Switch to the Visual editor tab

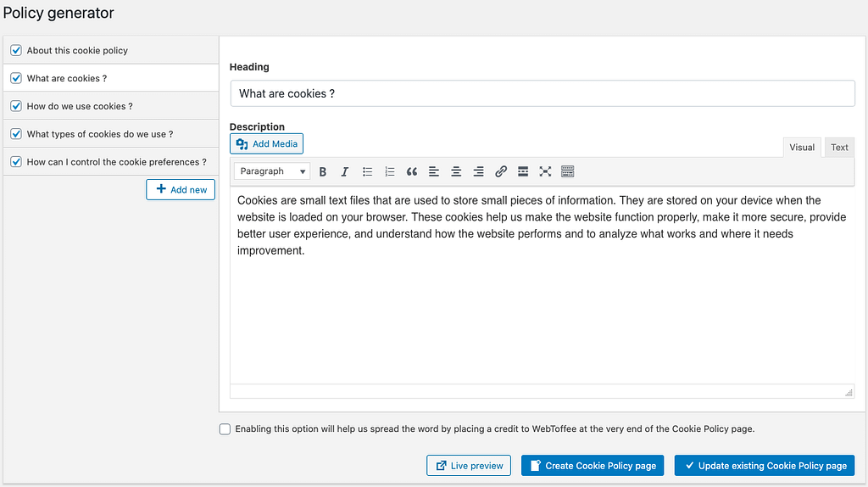coord(802,148)
